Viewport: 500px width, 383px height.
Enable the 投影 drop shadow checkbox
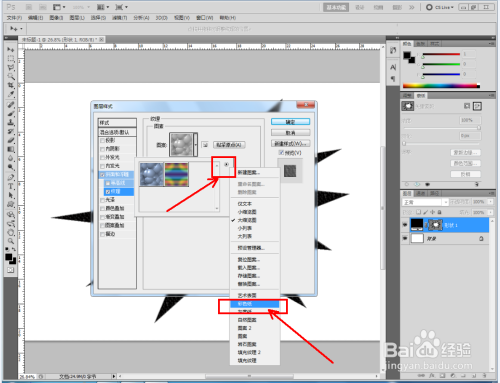[x=103, y=140]
